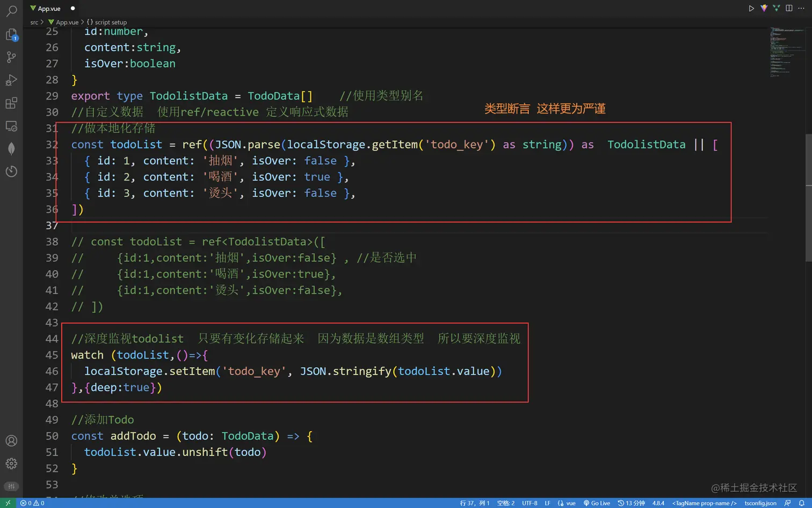Image resolution: width=812 pixels, height=508 pixels.
Task: Click 'addTodo' on line 50
Action: point(133,436)
